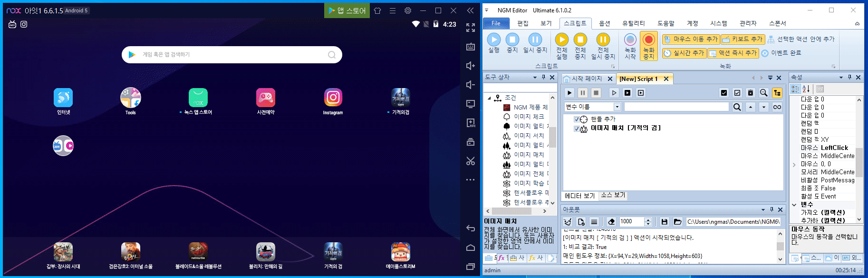Open the 변수 이름 dropdown
This screenshot has height=278, width=868.
click(617, 107)
